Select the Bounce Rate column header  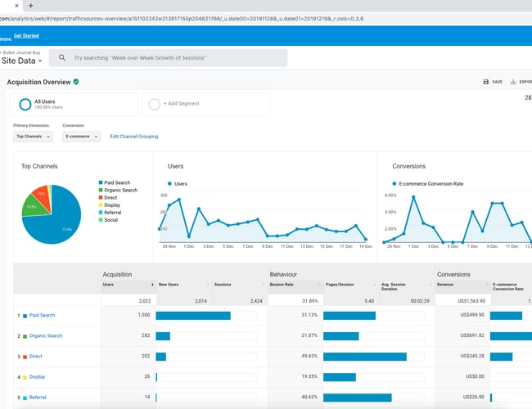283,285
